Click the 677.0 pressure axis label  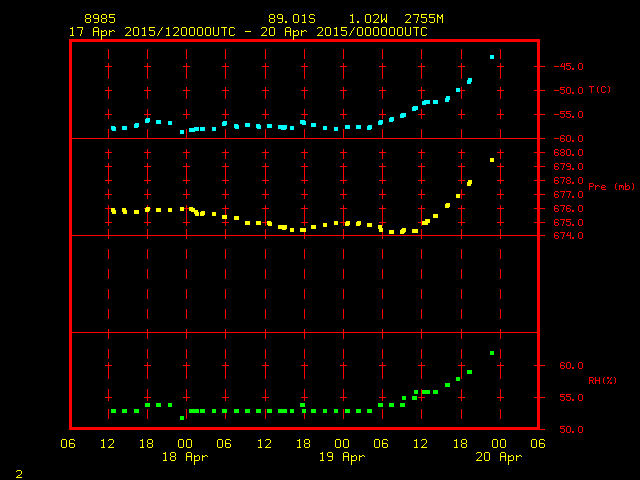[x=569, y=195]
